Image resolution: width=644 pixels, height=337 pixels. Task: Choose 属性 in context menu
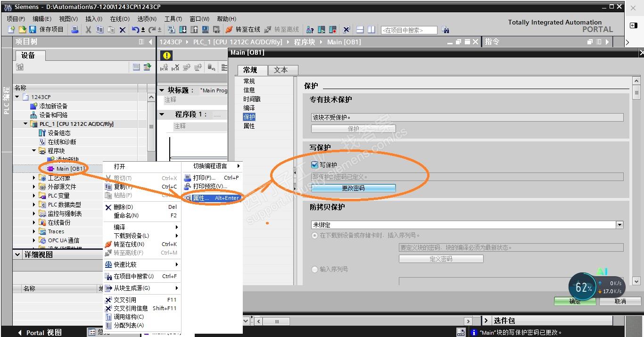(212, 198)
